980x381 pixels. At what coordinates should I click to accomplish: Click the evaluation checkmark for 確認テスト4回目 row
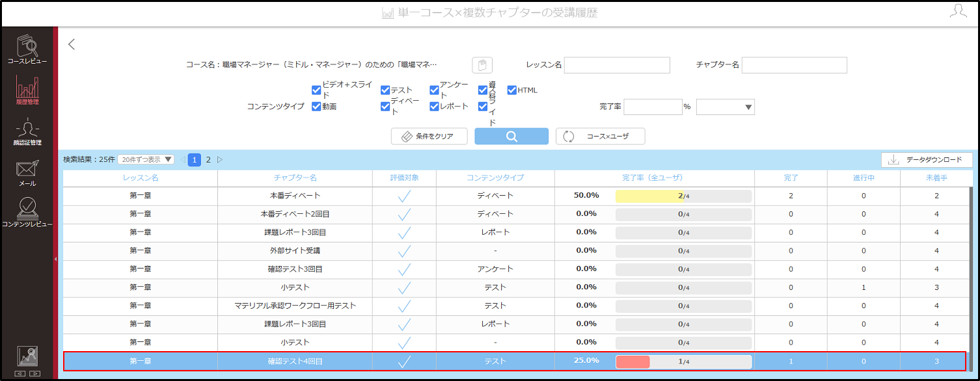[x=404, y=361]
